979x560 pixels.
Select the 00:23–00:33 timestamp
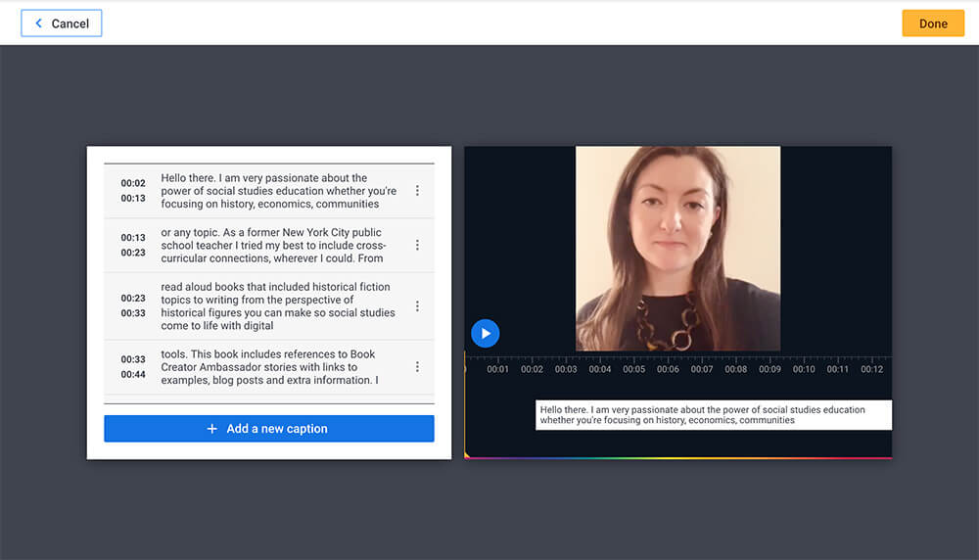pos(133,306)
